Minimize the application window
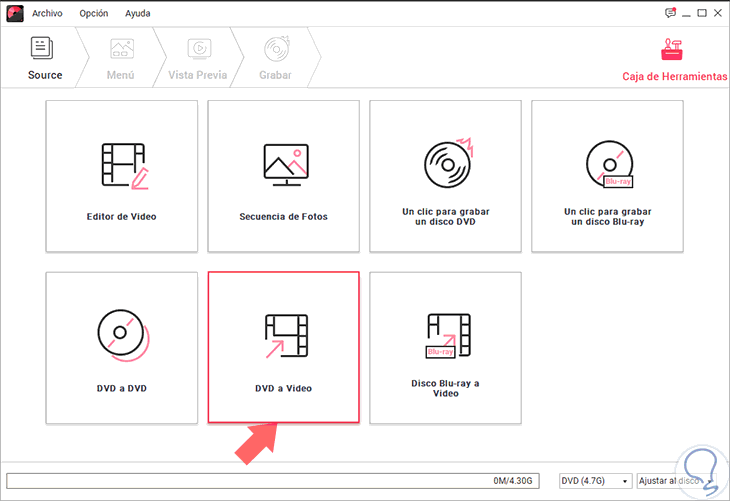 pos(686,14)
